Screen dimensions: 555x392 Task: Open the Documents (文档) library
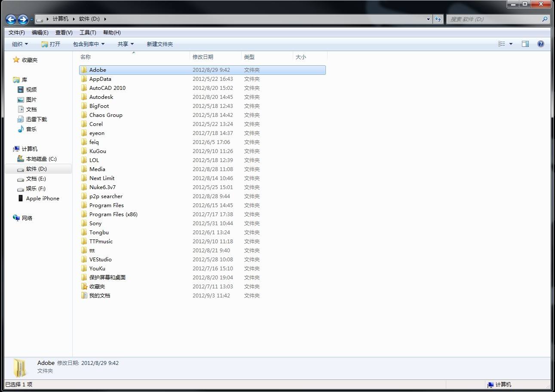tap(27, 110)
